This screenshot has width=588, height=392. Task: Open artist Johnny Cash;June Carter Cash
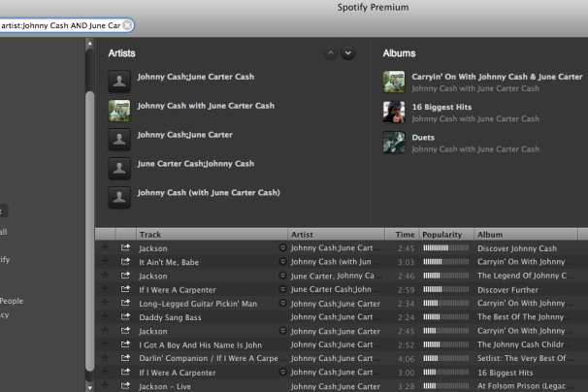tap(196, 77)
